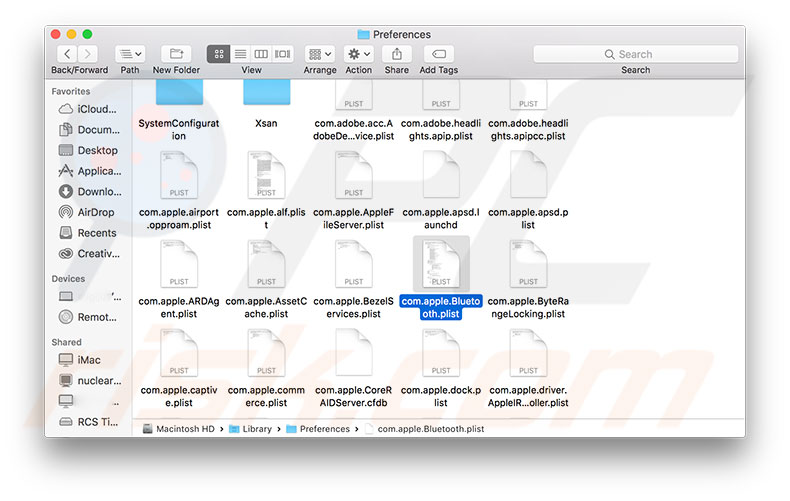The width and height of the screenshot is (790, 501).
Task: Select com.apple.alf.plist file
Action: point(267,191)
